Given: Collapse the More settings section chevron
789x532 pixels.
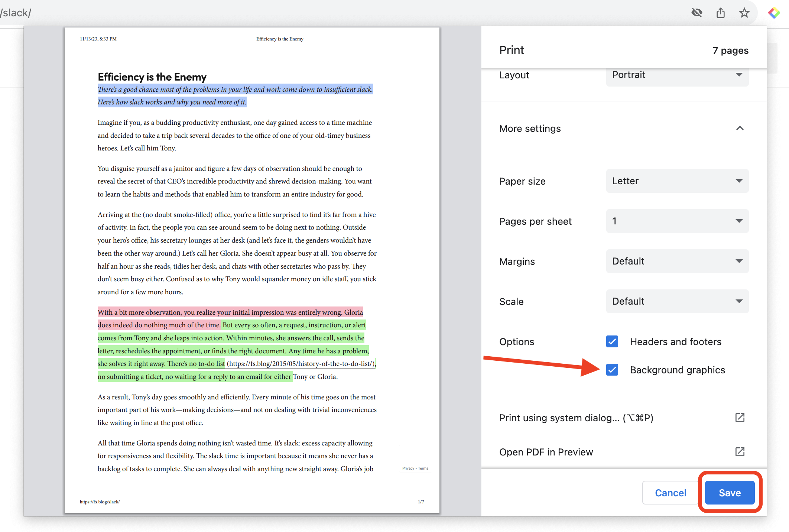Looking at the screenshot, I should click(740, 129).
